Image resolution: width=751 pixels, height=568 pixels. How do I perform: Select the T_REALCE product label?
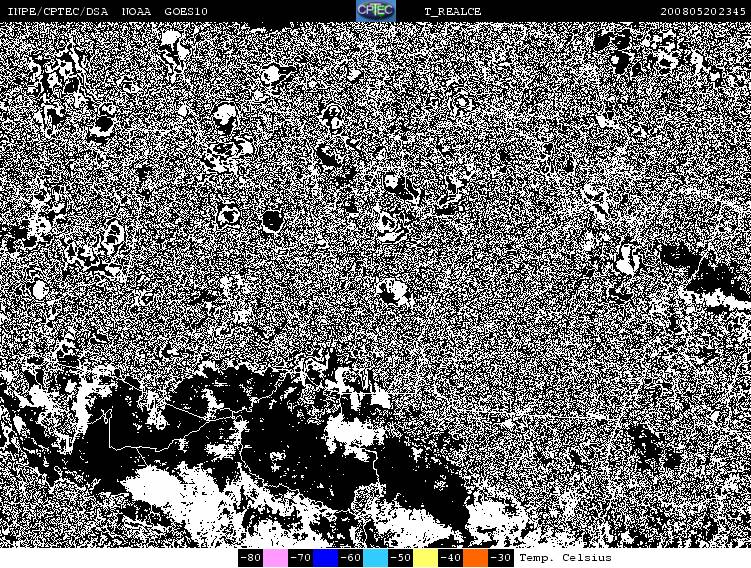[x=453, y=11]
